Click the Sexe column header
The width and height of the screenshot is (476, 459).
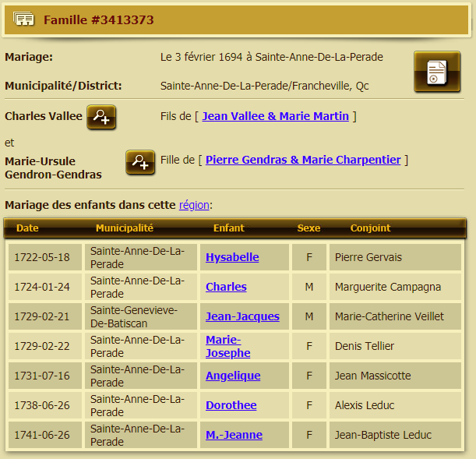pyautogui.click(x=309, y=228)
